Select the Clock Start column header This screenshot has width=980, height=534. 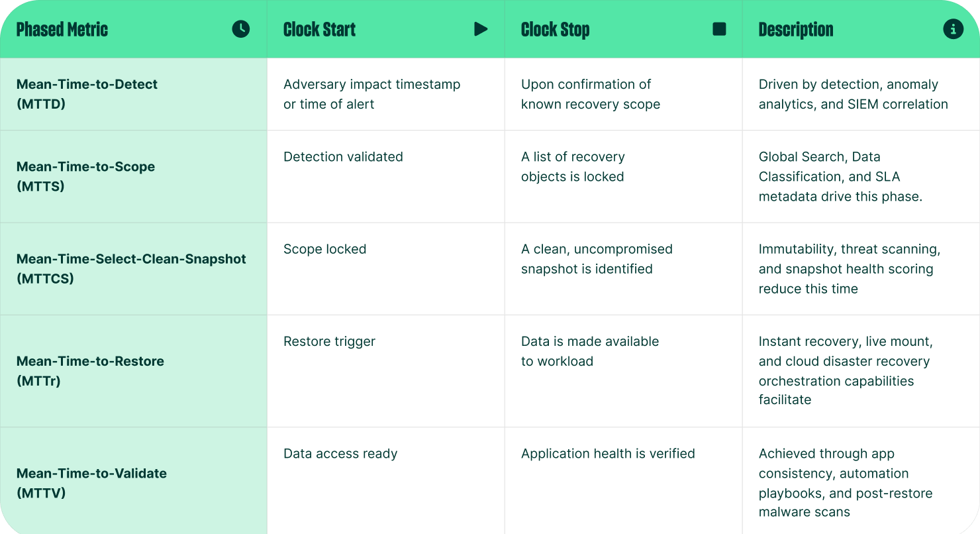(319, 30)
